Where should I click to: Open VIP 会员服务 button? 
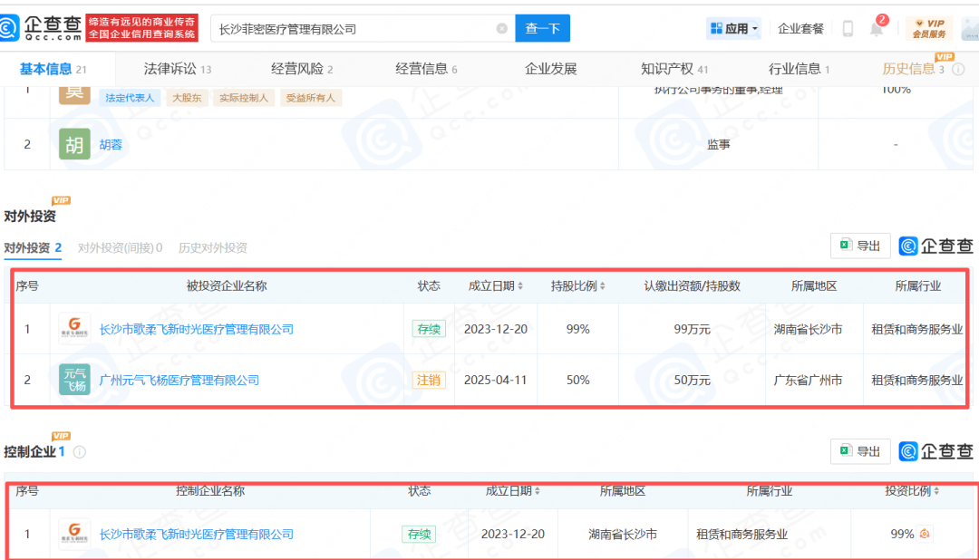click(x=929, y=29)
